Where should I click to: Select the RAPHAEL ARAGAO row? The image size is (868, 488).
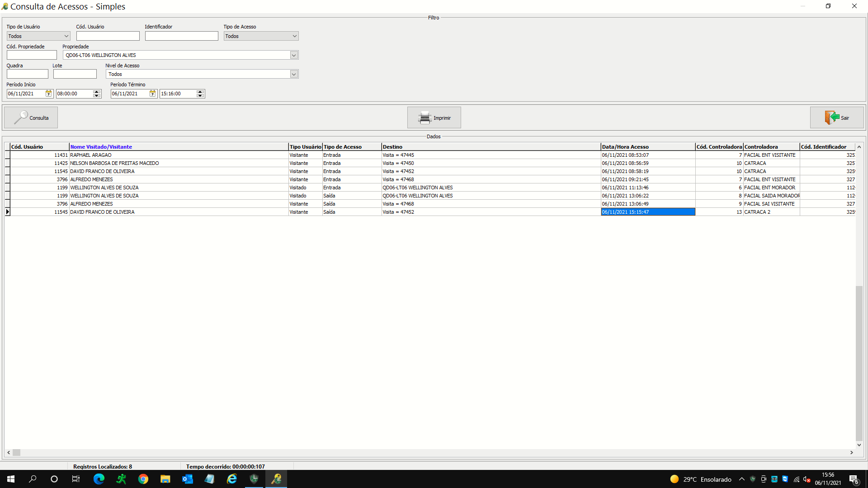tap(90, 155)
